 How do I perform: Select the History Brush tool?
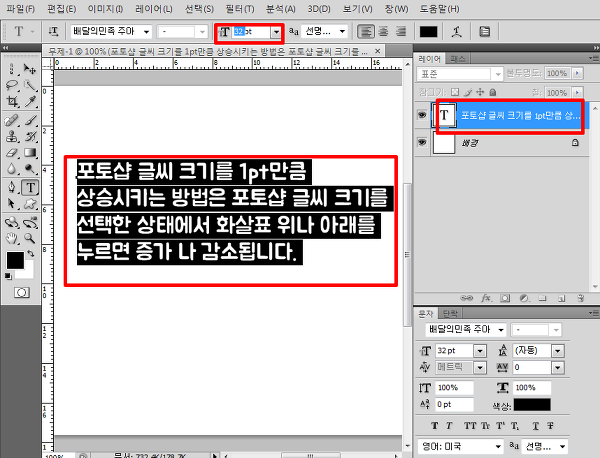coord(30,136)
